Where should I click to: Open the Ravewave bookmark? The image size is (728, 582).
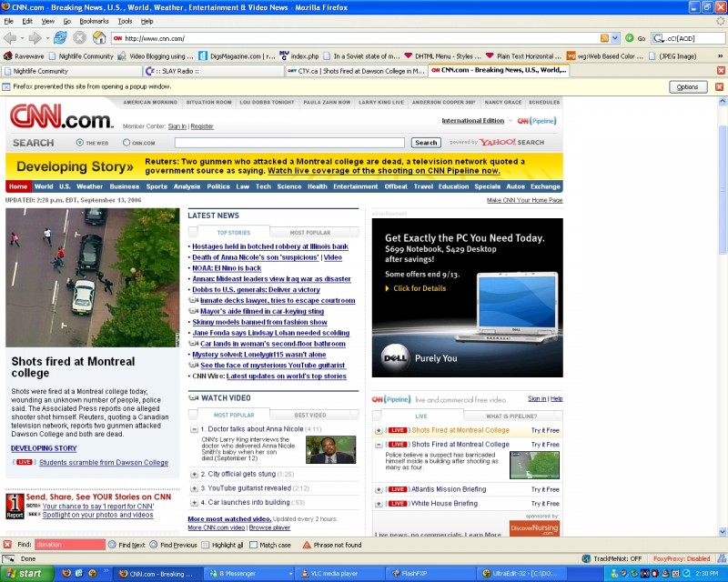(24, 56)
